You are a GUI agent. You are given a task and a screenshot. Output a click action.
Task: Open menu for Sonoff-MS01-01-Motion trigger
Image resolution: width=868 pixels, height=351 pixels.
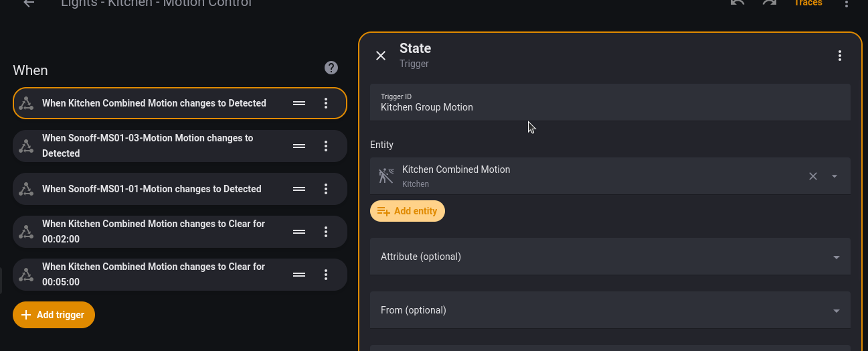point(326,189)
